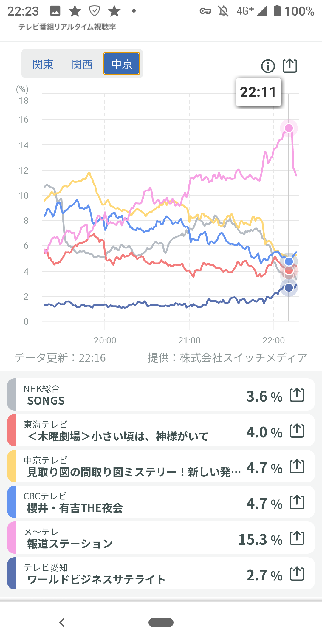Tap the pink data point on chart
Viewport: 322px width, 644px height.
click(289, 128)
